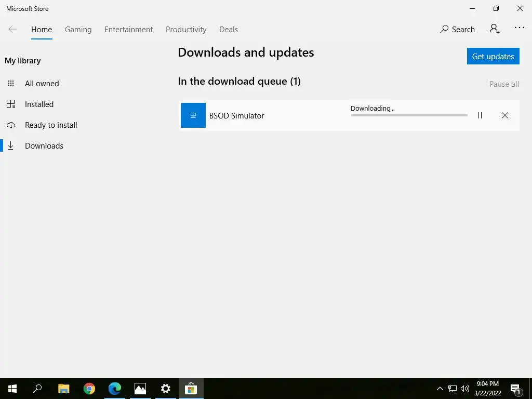Open the See more ellipsis menu
The width and height of the screenshot is (532, 399).
[519, 28]
